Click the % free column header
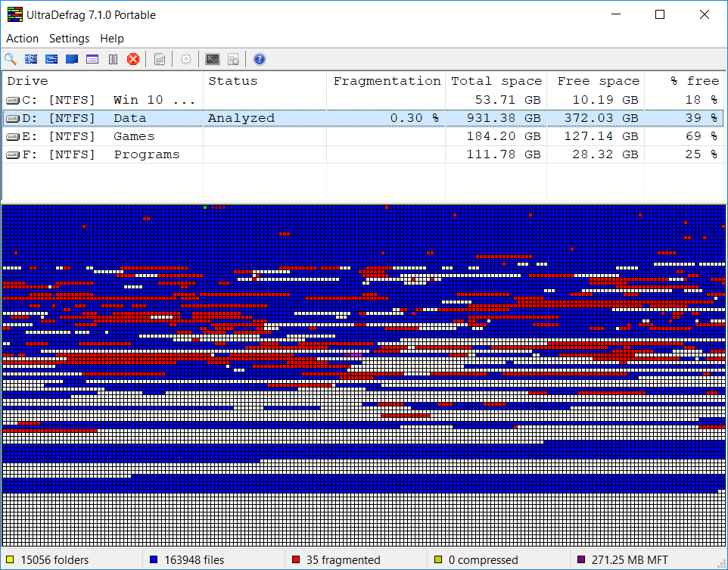The image size is (728, 570). click(x=684, y=81)
